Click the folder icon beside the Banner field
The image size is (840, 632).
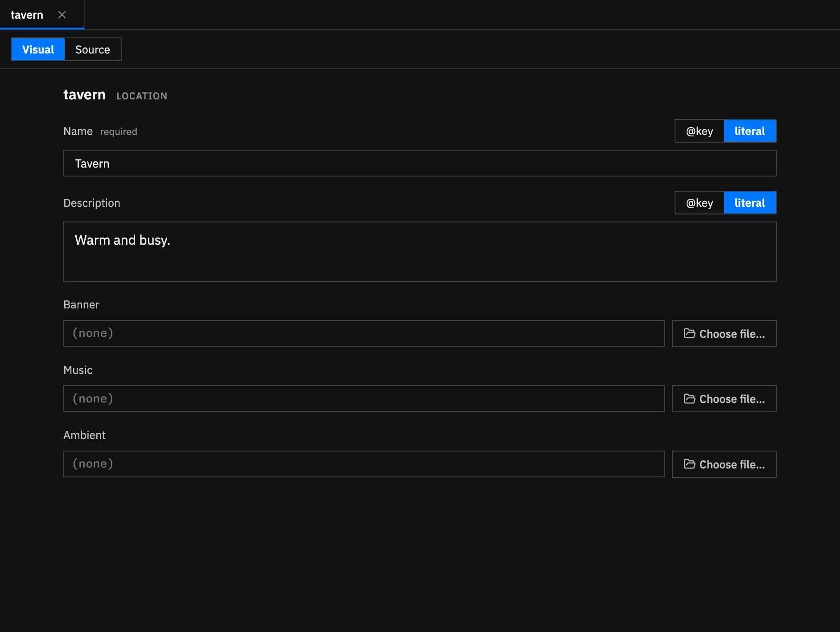(689, 333)
